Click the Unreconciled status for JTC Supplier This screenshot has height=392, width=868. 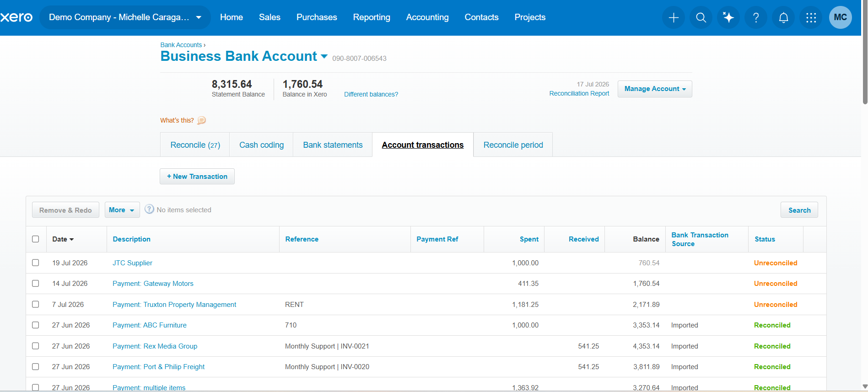(776, 263)
